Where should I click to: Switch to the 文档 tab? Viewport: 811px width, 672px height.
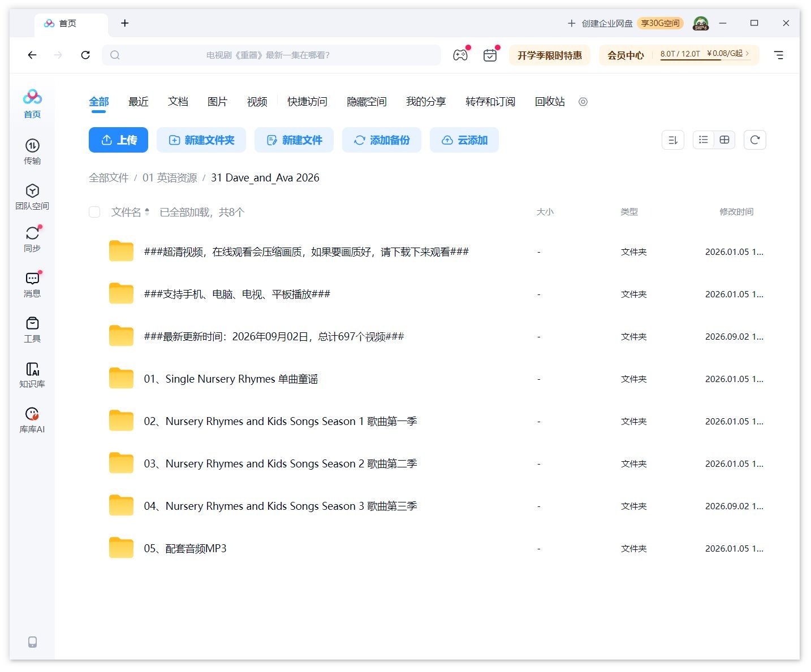click(x=178, y=102)
